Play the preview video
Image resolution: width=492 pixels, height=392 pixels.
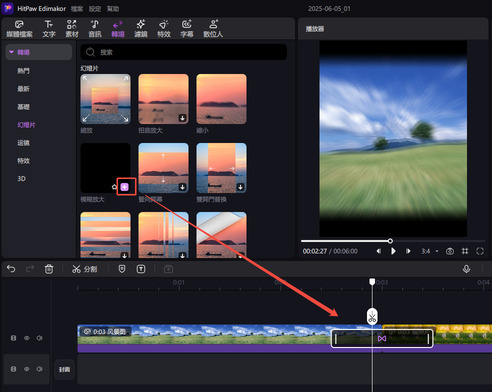(393, 251)
